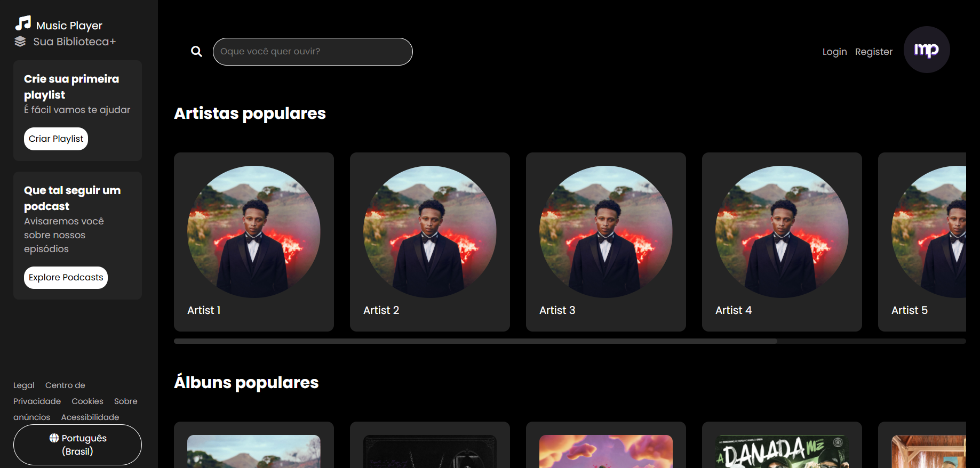Viewport: 980px width, 468px height.
Task: Click the library stack icon
Action: point(20,42)
